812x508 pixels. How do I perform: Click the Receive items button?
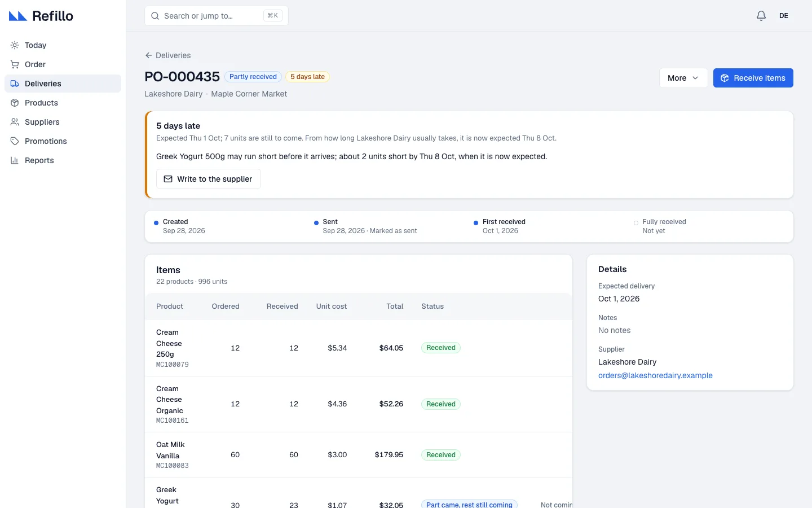pyautogui.click(x=753, y=78)
